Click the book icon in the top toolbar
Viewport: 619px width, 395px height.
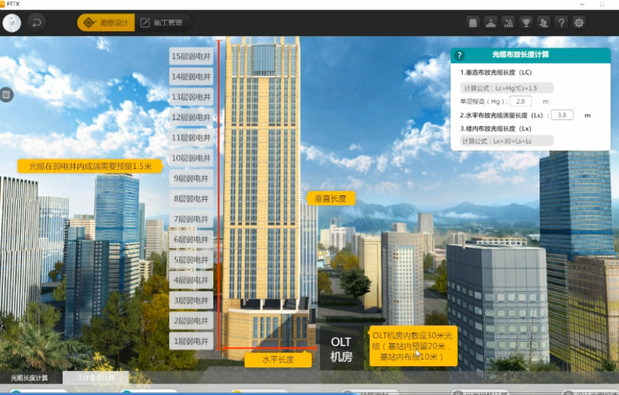473,22
